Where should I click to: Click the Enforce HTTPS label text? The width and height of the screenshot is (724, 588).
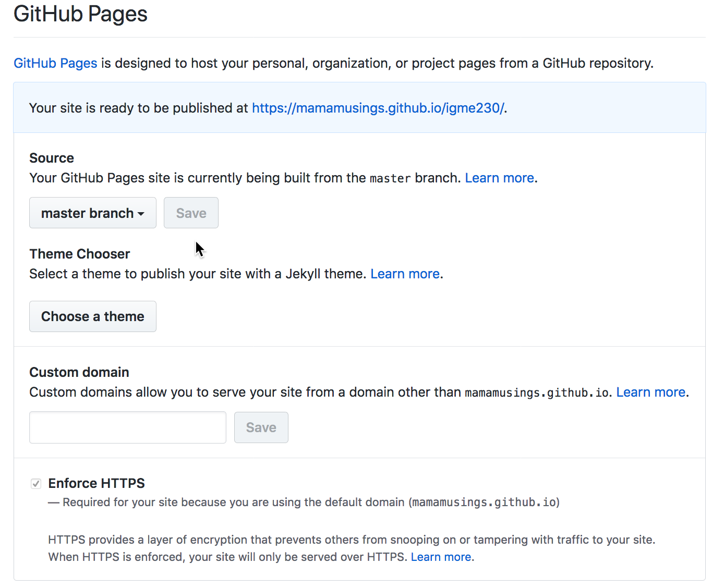click(96, 483)
